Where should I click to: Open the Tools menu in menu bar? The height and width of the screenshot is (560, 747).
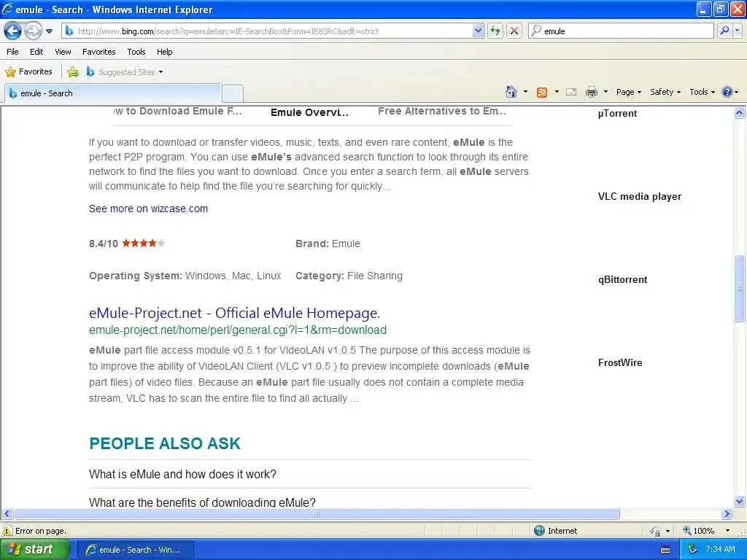coord(136,52)
